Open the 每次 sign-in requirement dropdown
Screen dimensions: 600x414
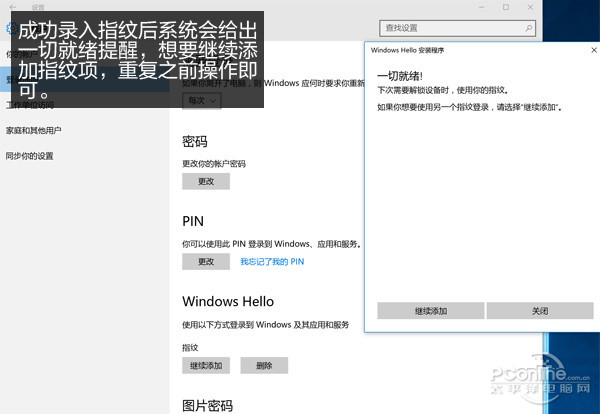click(x=202, y=101)
